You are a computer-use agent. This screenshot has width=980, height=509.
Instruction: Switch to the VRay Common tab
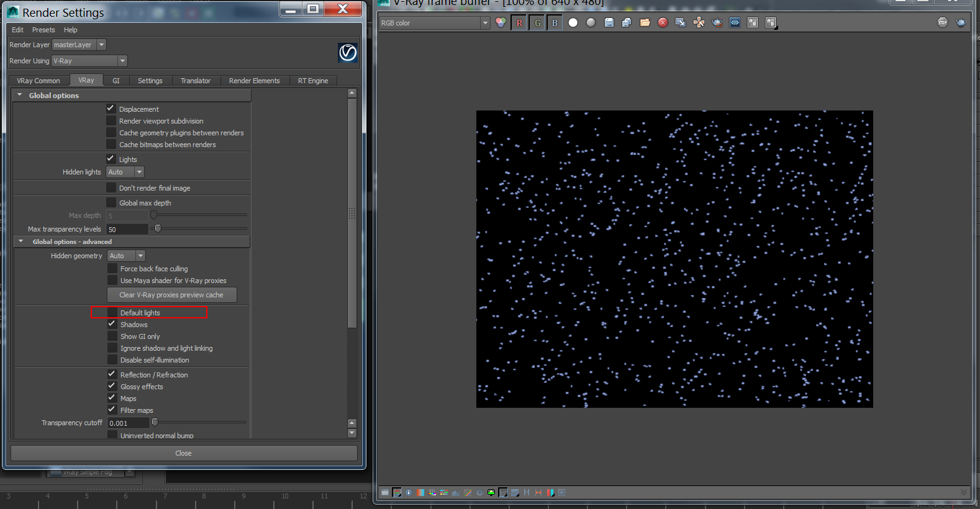(x=39, y=81)
